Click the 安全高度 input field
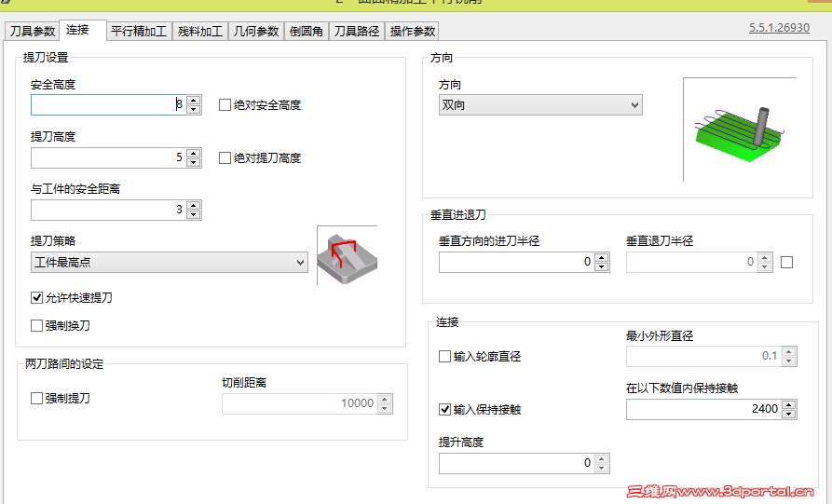Viewport: 832px width, 504px height. coord(109,104)
